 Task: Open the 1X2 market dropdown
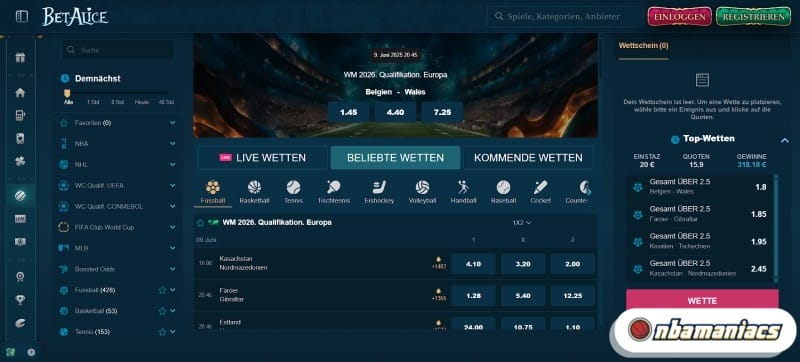coord(522,223)
